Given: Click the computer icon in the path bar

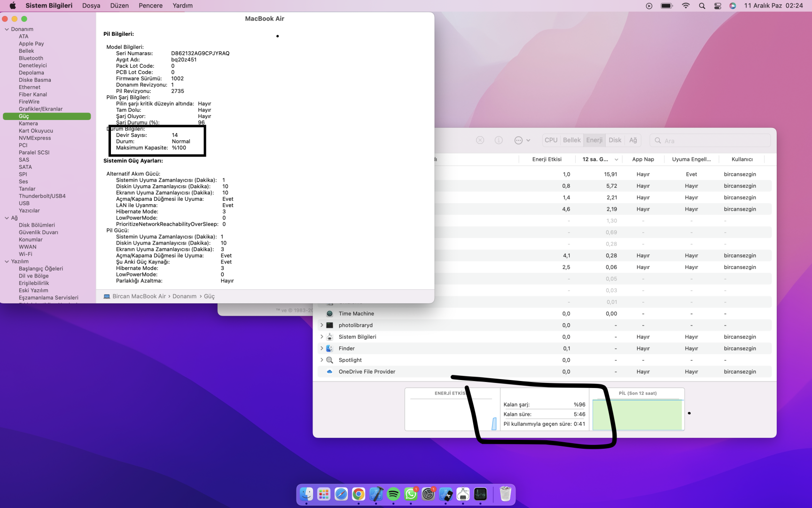Looking at the screenshot, I should [107, 296].
